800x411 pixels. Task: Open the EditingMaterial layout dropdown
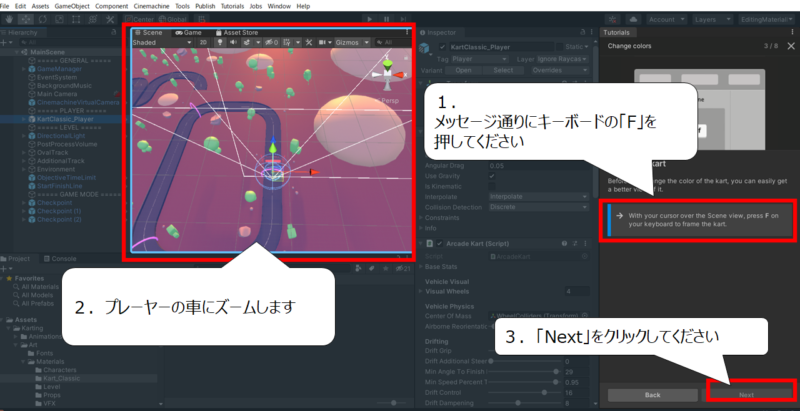click(768, 19)
